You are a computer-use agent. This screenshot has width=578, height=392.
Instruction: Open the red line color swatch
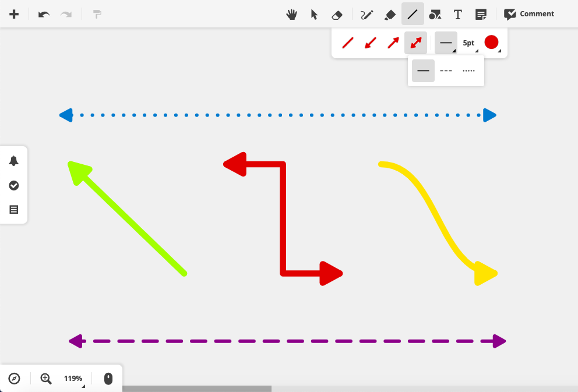click(x=492, y=43)
